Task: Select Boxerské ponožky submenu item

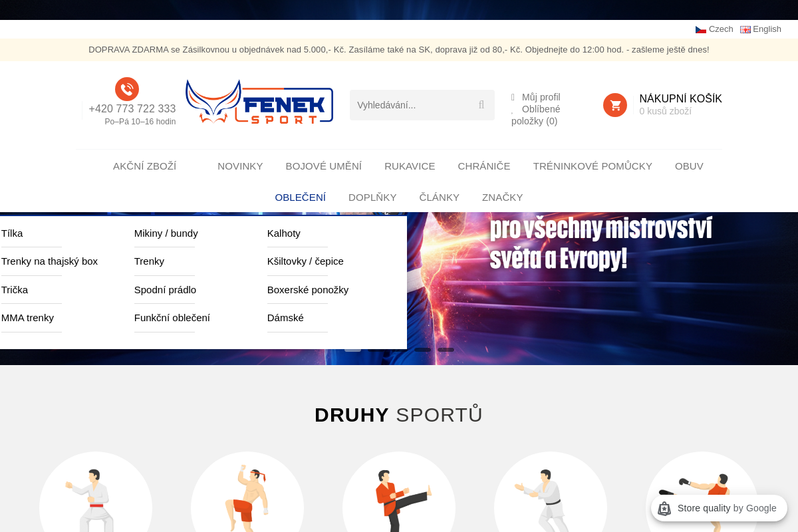Action: coord(308,290)
